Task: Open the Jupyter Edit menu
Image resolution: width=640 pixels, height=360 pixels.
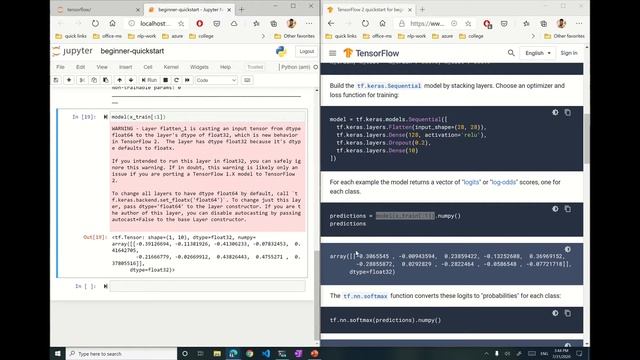Action: [80, 67]
